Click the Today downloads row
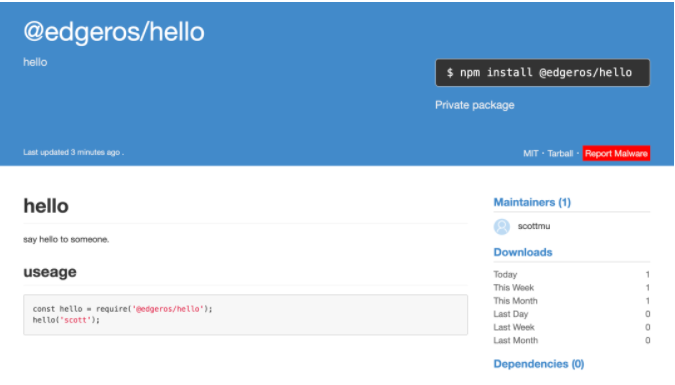Image resolution: width=675 pixels, height=385 pixels. (572, 274)
